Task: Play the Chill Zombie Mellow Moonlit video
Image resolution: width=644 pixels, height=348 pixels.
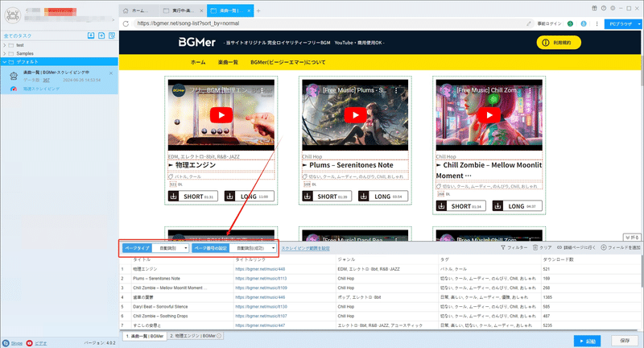Action: (489, 115)
